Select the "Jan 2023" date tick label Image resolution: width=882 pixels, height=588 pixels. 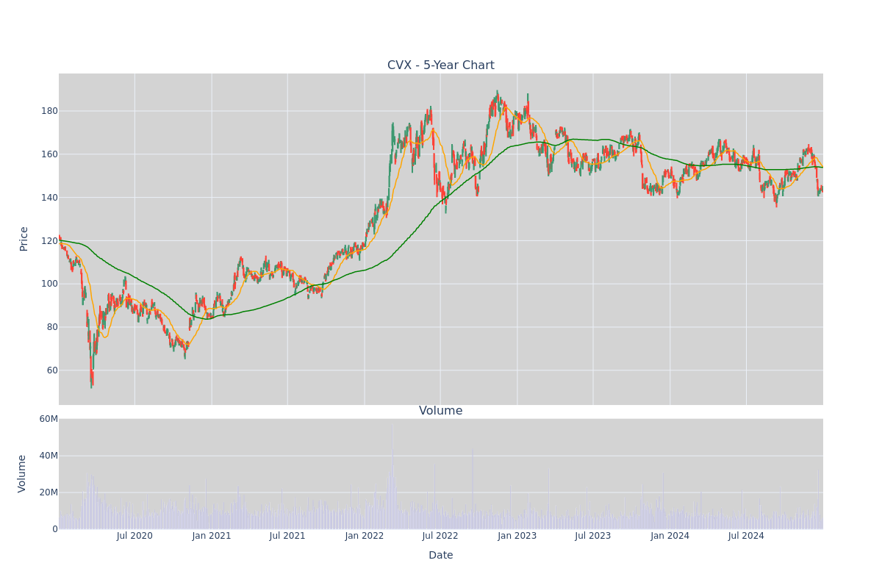pos(517,536)
